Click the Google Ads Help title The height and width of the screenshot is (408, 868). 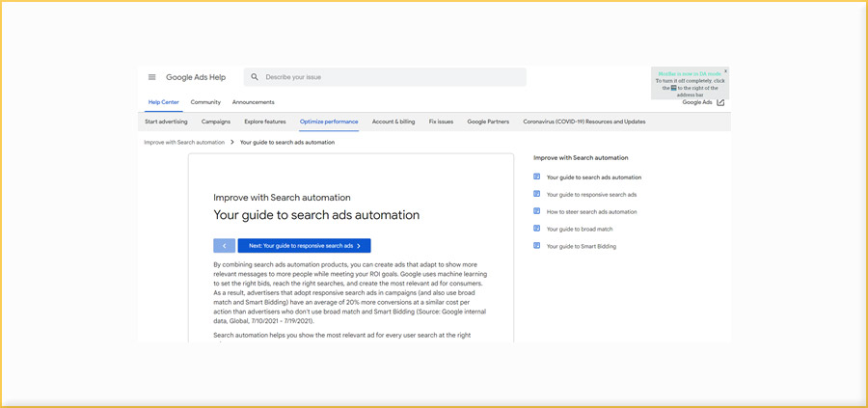(x=196, y=77)
